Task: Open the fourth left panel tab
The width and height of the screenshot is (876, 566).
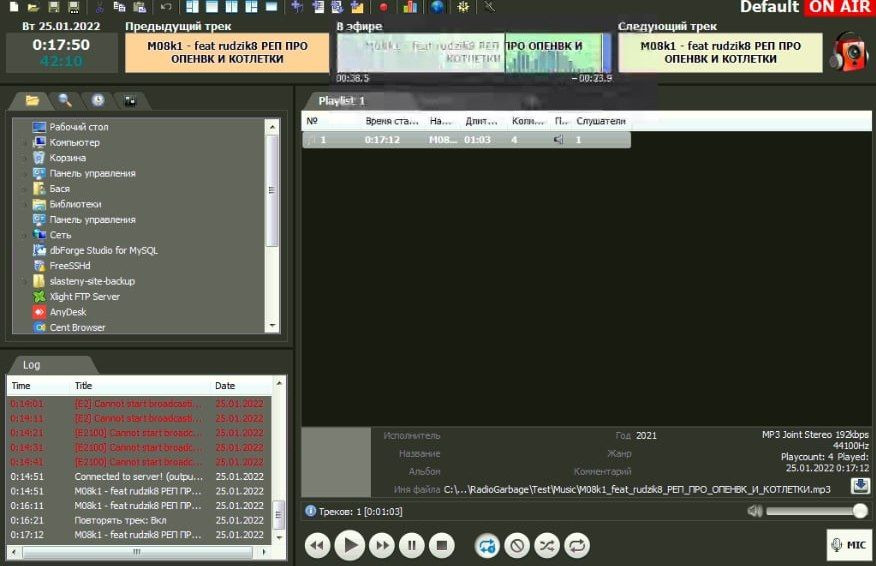Action: 130,101
